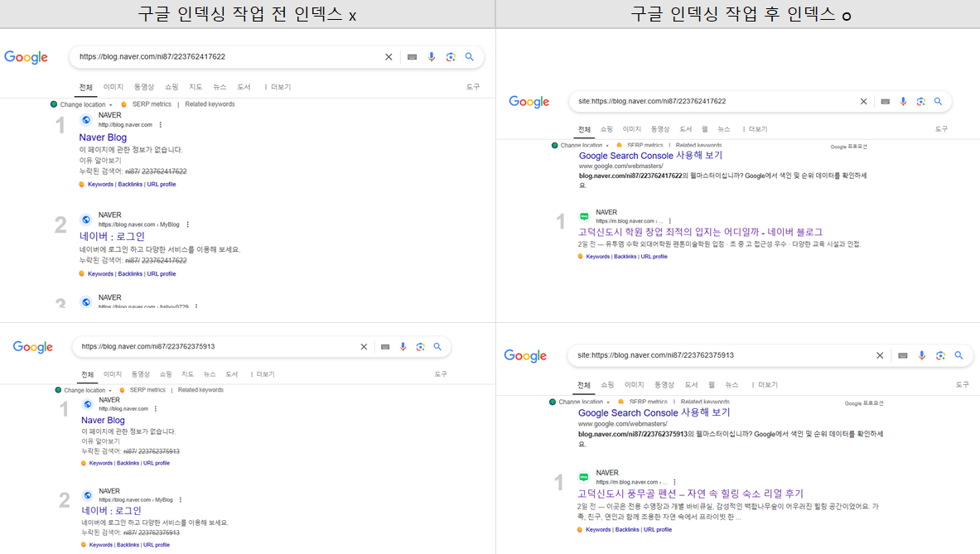
Task: Open Naver Blog result in left 223762417622 search
Action: 103,137
